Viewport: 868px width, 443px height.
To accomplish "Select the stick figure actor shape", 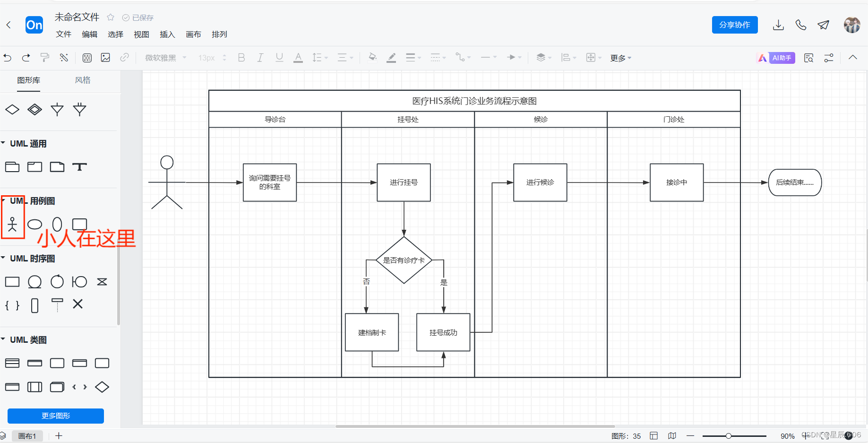I will (12, 224).
